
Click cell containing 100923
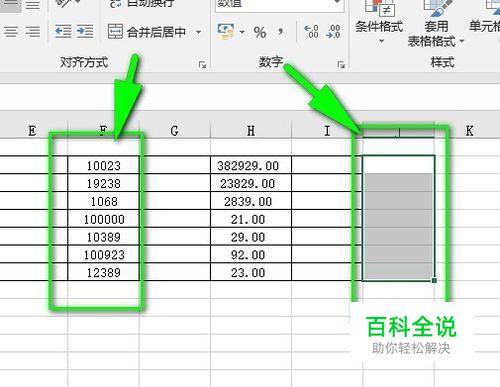click(x=103, y=254)
